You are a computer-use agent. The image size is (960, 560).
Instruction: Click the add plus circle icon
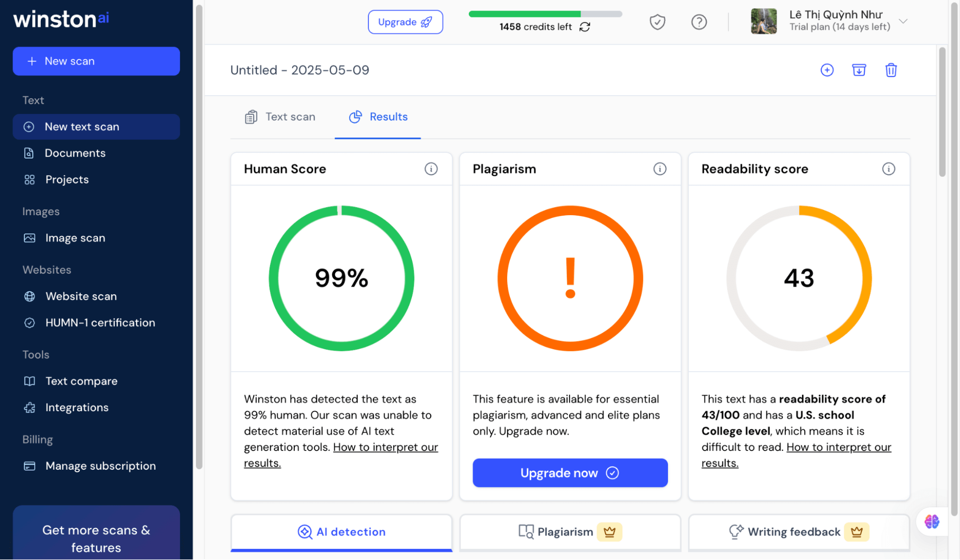coord(827,70)
